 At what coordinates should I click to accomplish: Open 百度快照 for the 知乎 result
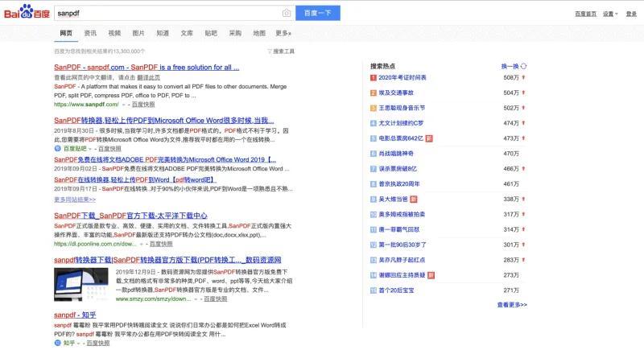click(97, 343)
